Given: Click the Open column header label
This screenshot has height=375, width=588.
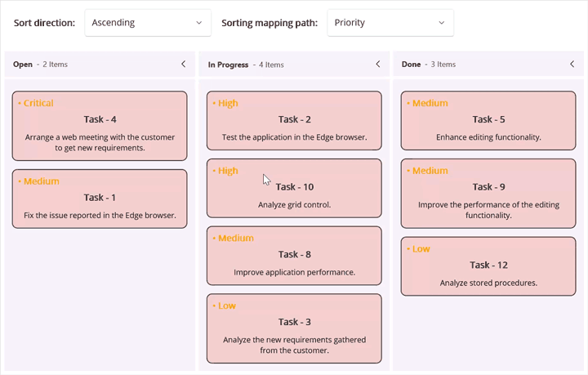Looking at the screenshot, I should [23, 64].
